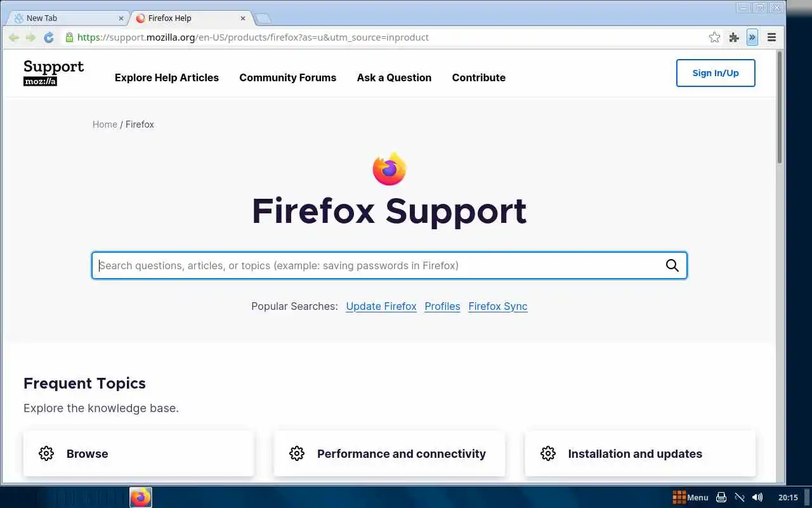Open the extensions puzzle-piece icon
Viewport: 812px width, 508px height.
point(734,37)
